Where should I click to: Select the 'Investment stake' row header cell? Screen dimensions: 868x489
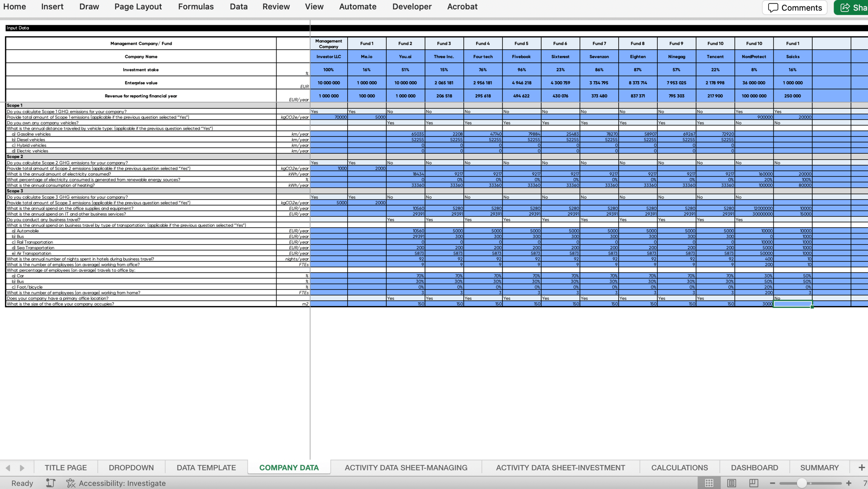click(x=141, y=69)
